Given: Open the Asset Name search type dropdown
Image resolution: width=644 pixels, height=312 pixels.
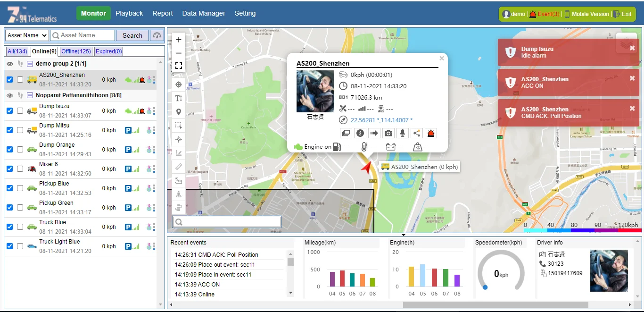Looking at the screenshot, I should (27, 35).
